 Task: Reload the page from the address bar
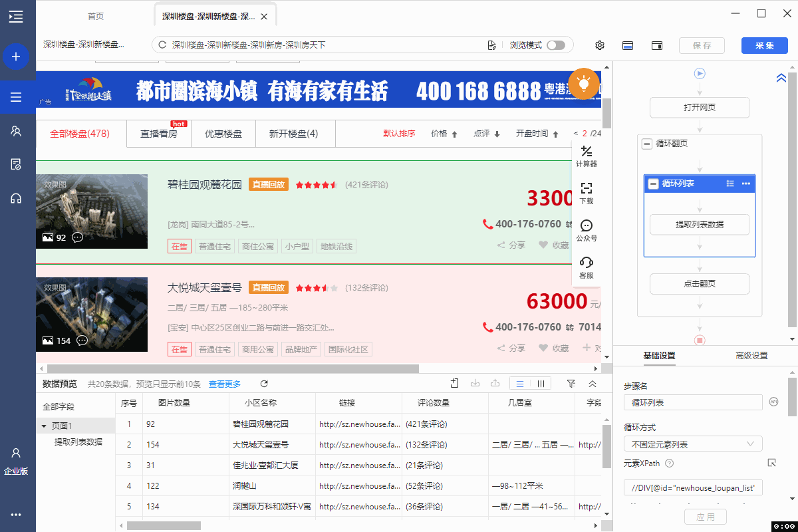[x=162, y=45]
